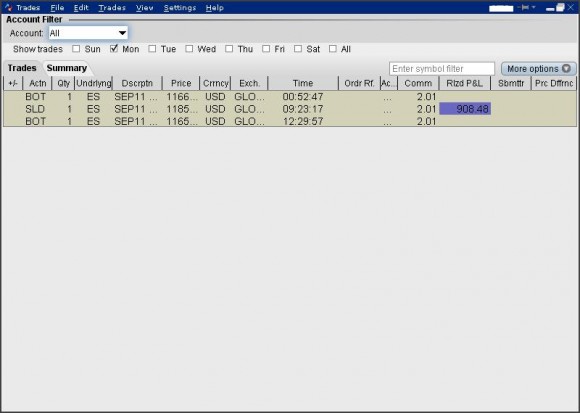Click the pin icon in title bar
Image resolution: width=580 pixels, height=413 pixels.
[x=523, y=7]
